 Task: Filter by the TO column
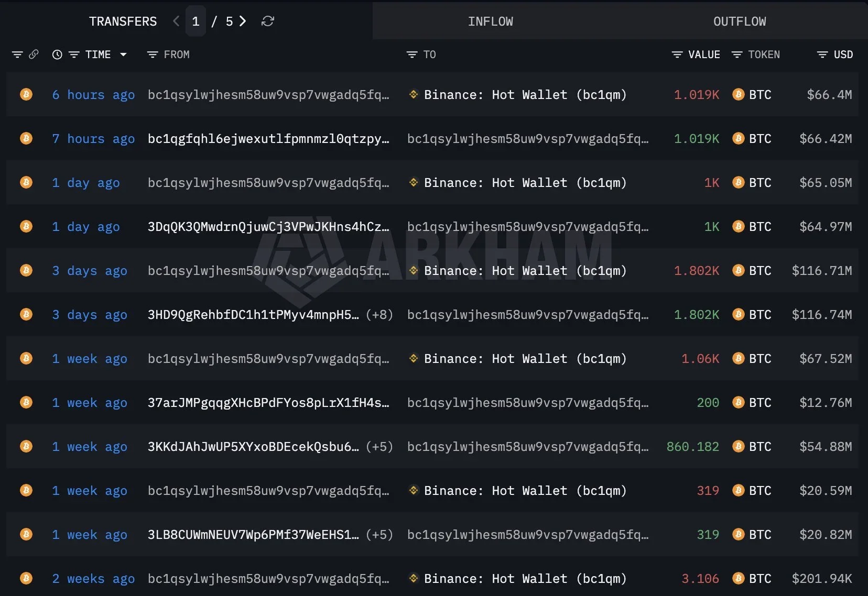coord(412,54)
